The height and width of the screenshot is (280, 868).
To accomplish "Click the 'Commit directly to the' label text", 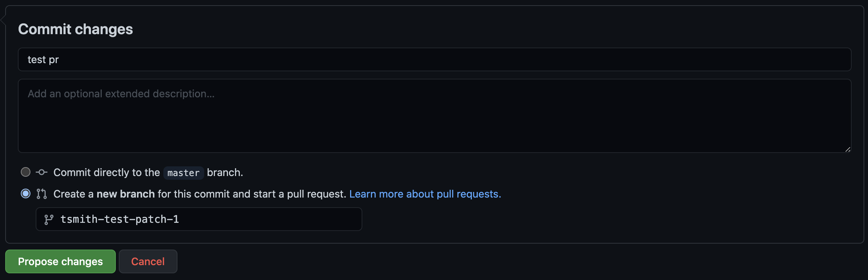I will point(107,172).
